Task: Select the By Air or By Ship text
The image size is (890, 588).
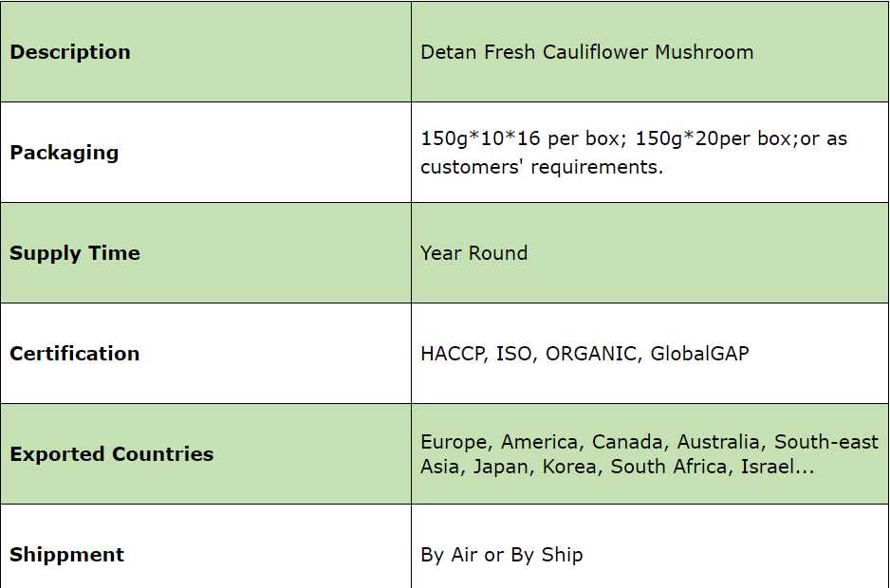Action: pyautogui.click(x=501, y=555)
